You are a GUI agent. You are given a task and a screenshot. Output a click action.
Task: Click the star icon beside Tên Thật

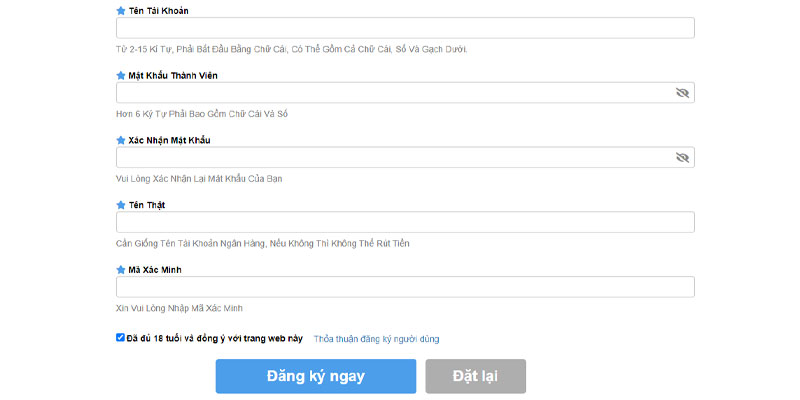click(120, 205)
